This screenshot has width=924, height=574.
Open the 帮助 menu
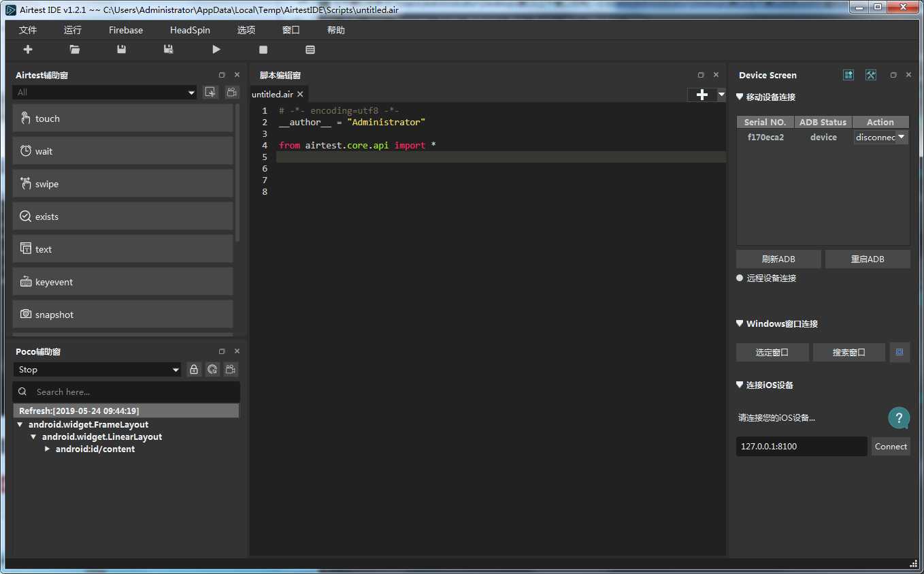tap(336, 30)
